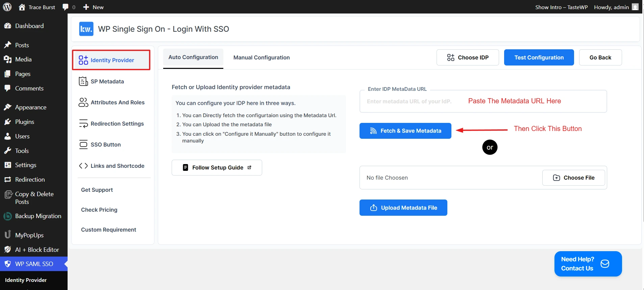
Task: Open Posts in sidebar
Action: tap(34, 45)
